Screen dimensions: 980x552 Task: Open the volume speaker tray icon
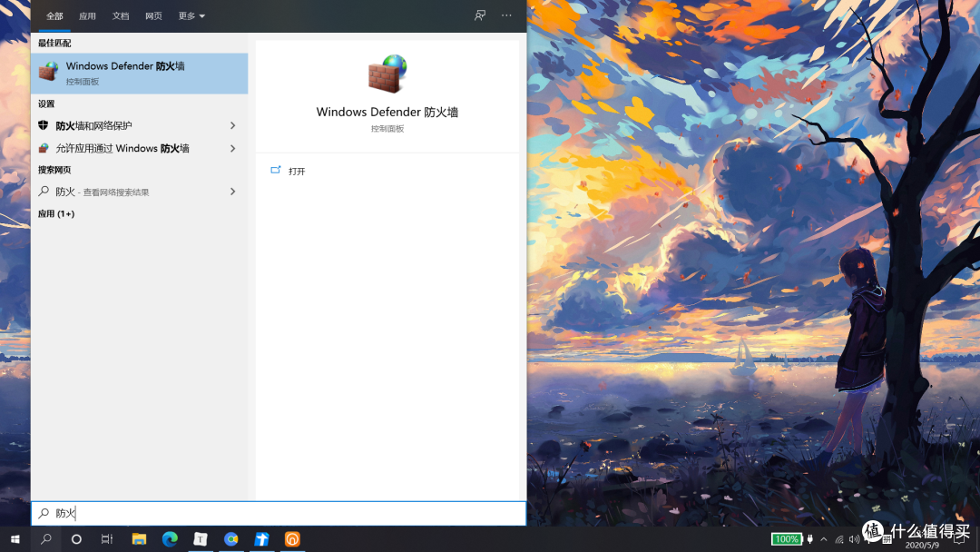click(x=854, y=539)
